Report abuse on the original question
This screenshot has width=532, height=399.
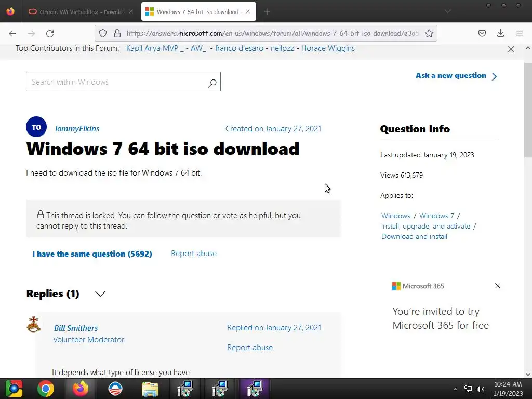pyautogui.click(x=194, y=254)
